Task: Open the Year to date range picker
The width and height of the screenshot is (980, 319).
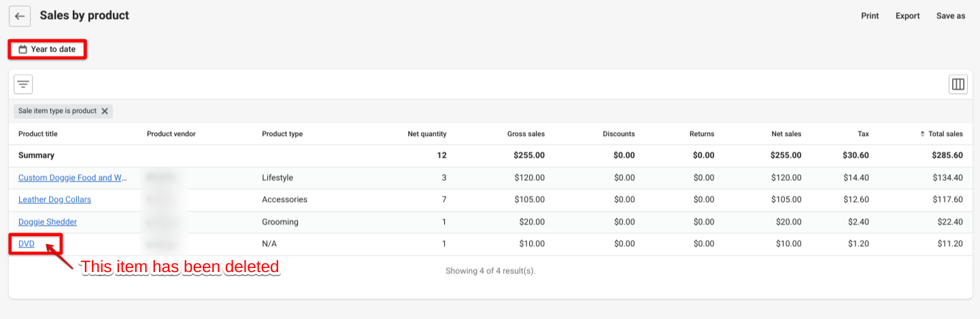Action: (48, 50)
